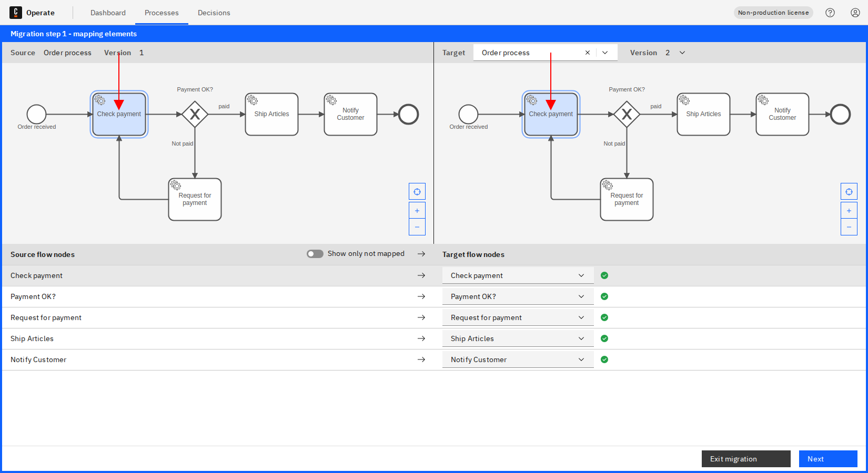Click the green check next to Ship Articles mapping
The width and height of the screenshot is (868, 473).
click(604, 338)
